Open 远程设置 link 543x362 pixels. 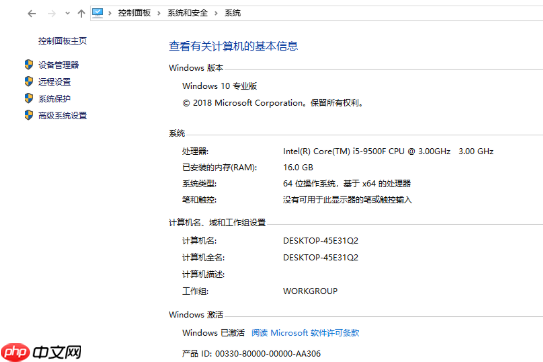point(54,82)
